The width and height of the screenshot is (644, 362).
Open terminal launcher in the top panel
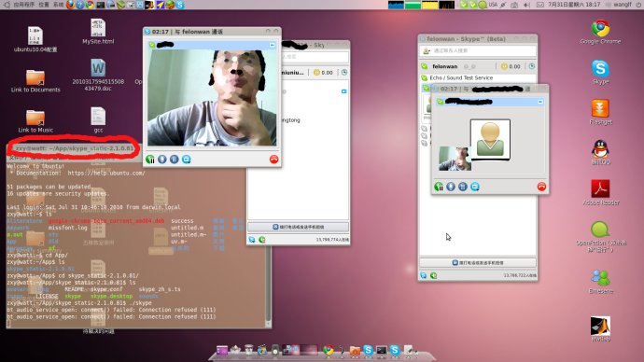point(100,5)
